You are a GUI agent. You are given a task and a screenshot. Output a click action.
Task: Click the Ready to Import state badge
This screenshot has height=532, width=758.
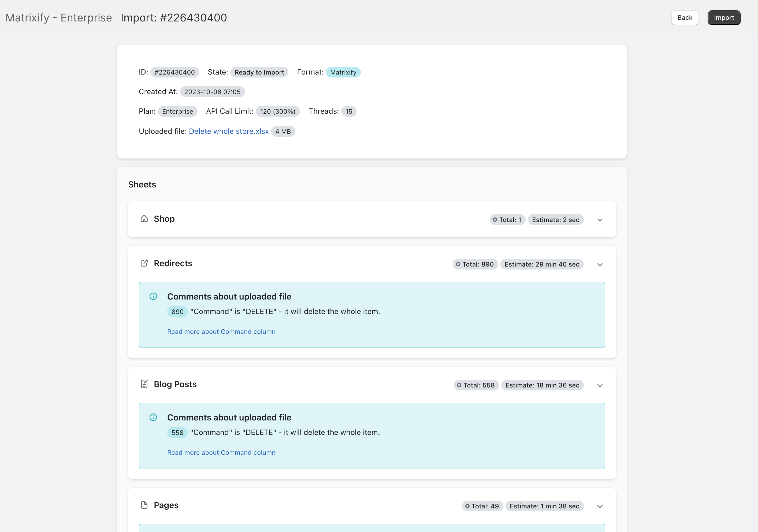tap(259, 72)
